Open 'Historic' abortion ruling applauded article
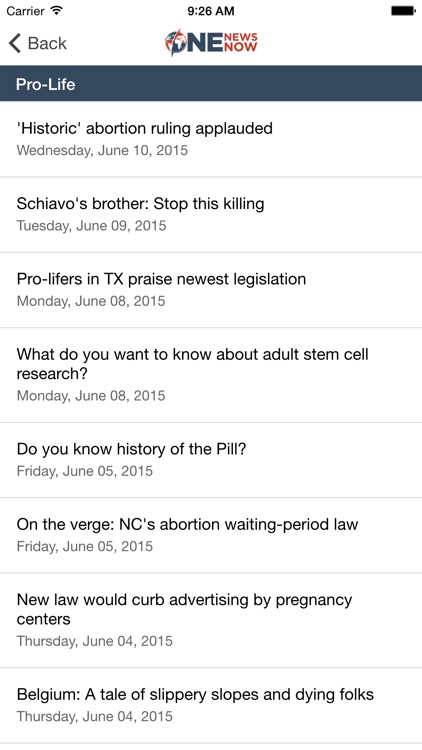The width and height of the screenshot is (422, 750). point(211,139)
